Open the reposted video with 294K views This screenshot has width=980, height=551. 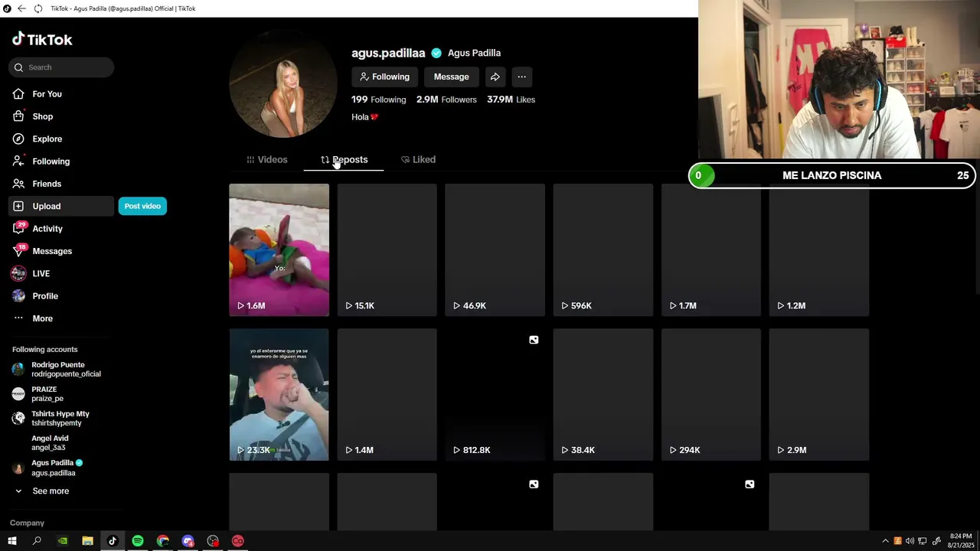coord(711,395)
